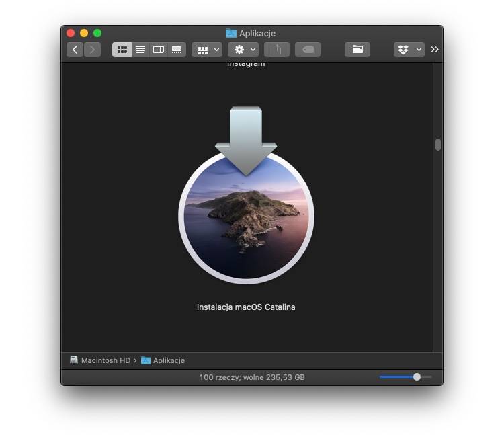Open the group-by arrangement dropdown
Screen dimensions: 504x435
click(207, 50)
